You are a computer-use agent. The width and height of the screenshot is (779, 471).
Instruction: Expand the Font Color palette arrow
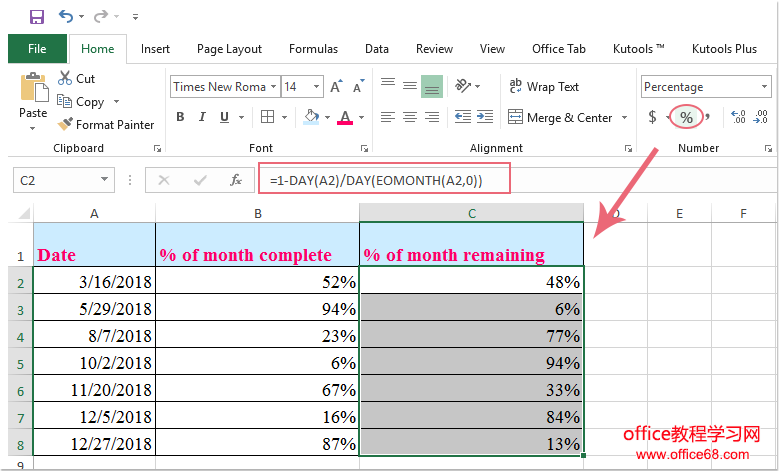(362, 117)
